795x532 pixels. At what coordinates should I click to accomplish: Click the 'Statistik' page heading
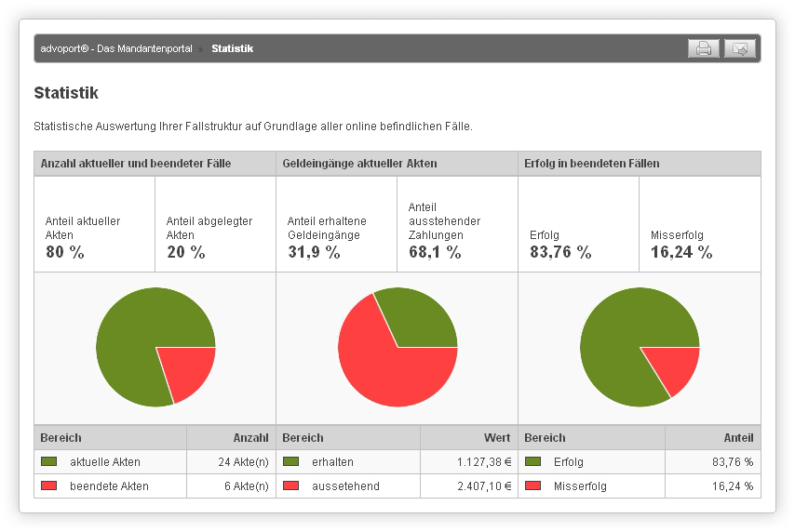coord(66,93)
